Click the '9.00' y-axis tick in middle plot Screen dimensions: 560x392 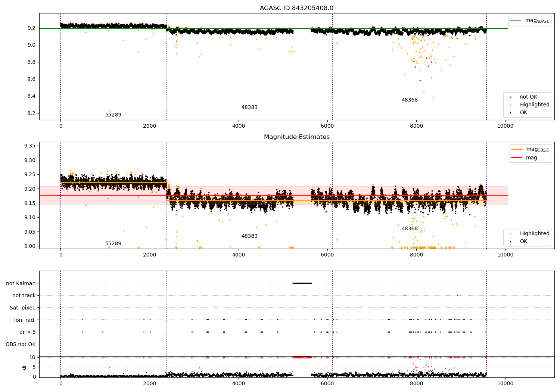(30, 246)
